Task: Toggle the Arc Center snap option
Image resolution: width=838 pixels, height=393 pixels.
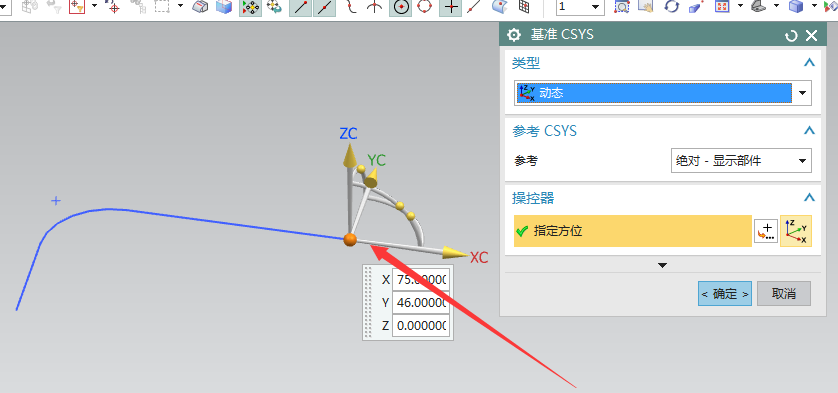Action: click(x=401, y=7)
